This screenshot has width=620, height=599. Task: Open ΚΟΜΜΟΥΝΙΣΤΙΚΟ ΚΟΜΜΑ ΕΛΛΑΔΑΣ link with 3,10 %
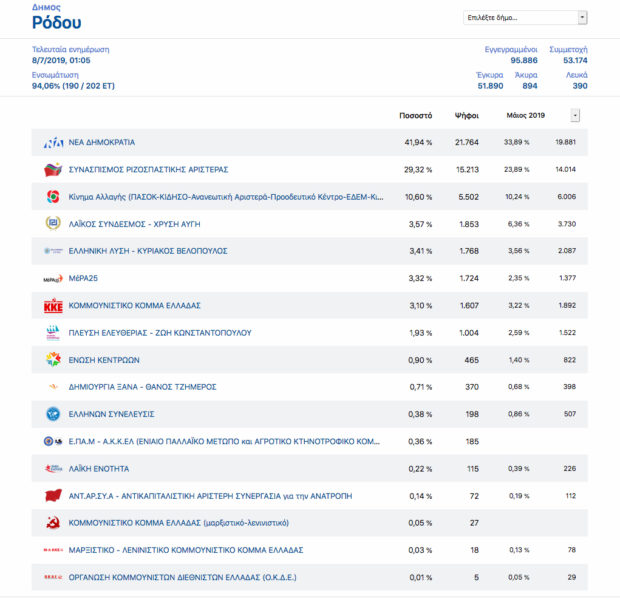pyautogui.click(x=134, y=306)
